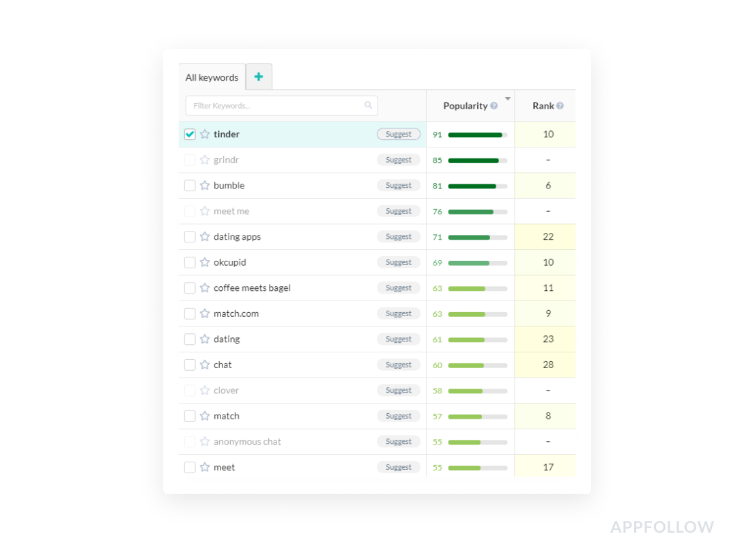Check the chat keyword checkbox
This screenshot has height=560, width=755.
click(190, 365)
